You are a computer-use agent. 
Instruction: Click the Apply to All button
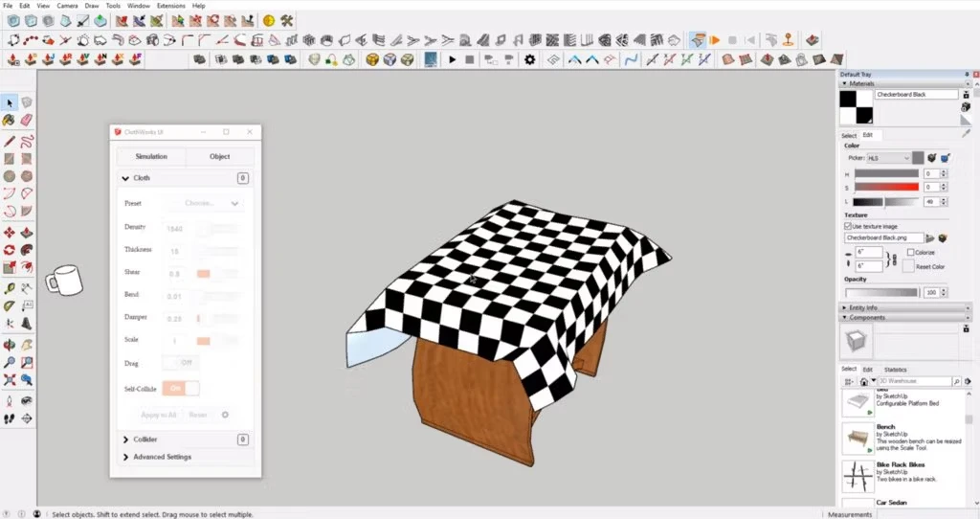click(159, 415)
